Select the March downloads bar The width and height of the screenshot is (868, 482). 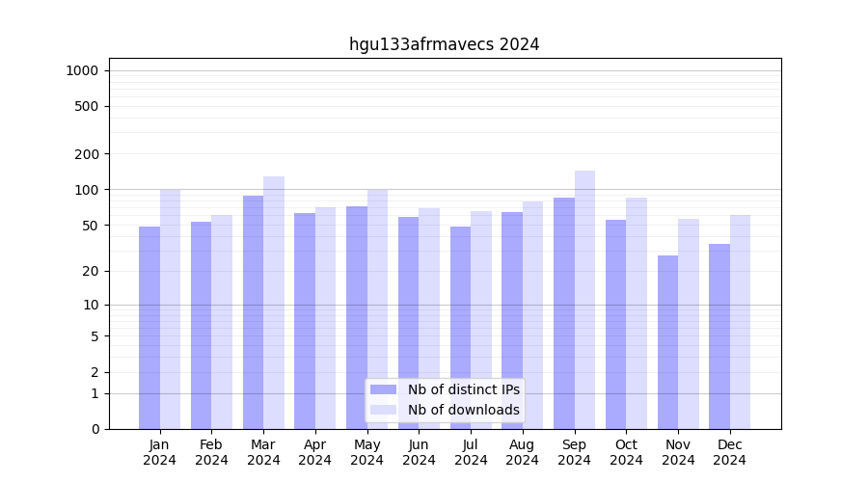tap(274, 302)
